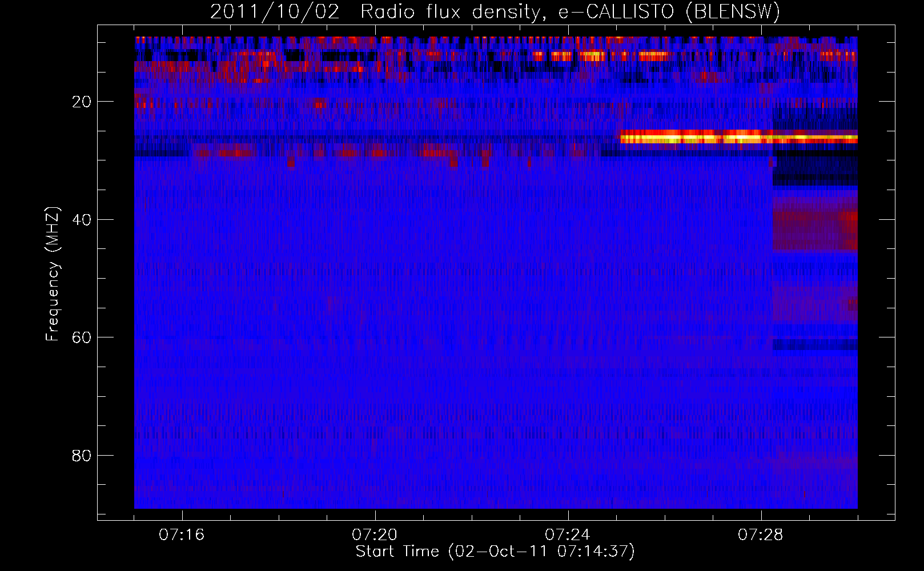The height and width of the screenshot is (571, 924).
Task: Click the 07:28 time tick label
Action: pyautogui.click(x=761, y=535)
